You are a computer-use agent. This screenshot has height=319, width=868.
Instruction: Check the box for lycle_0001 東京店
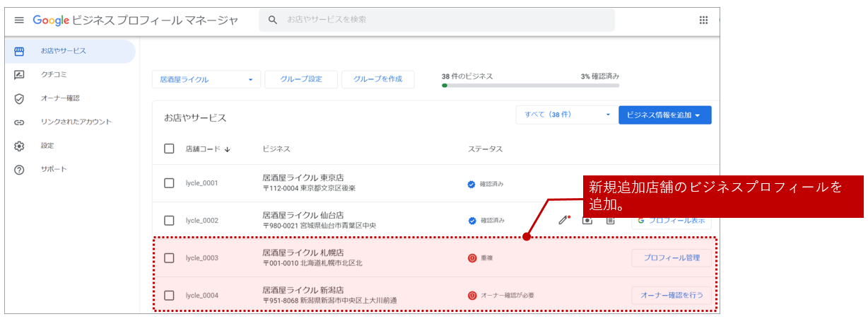click(x=169, y=183)
